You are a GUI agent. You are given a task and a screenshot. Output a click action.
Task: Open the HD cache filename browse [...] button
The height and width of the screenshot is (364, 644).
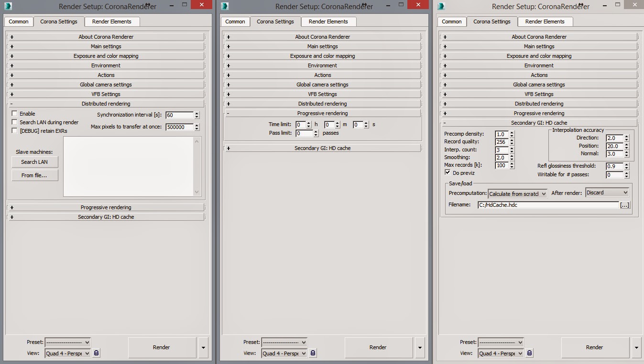click(624, 205)
